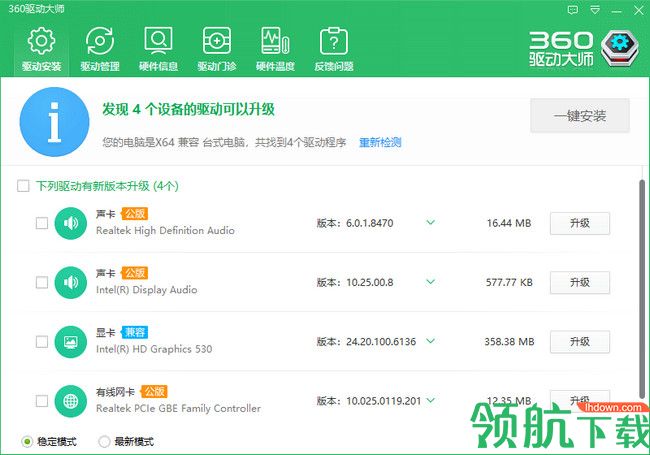Click the 16.44 MB size text

click(509, 223)
